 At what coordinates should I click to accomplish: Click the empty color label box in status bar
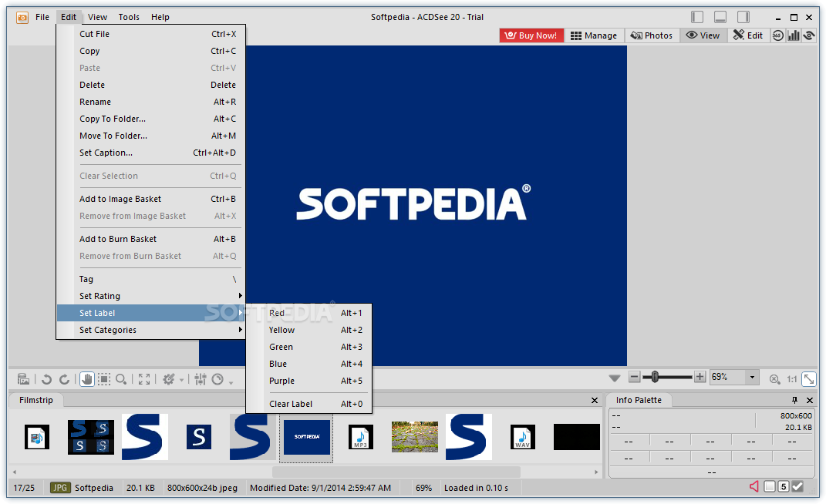click(x=770, y=486)
